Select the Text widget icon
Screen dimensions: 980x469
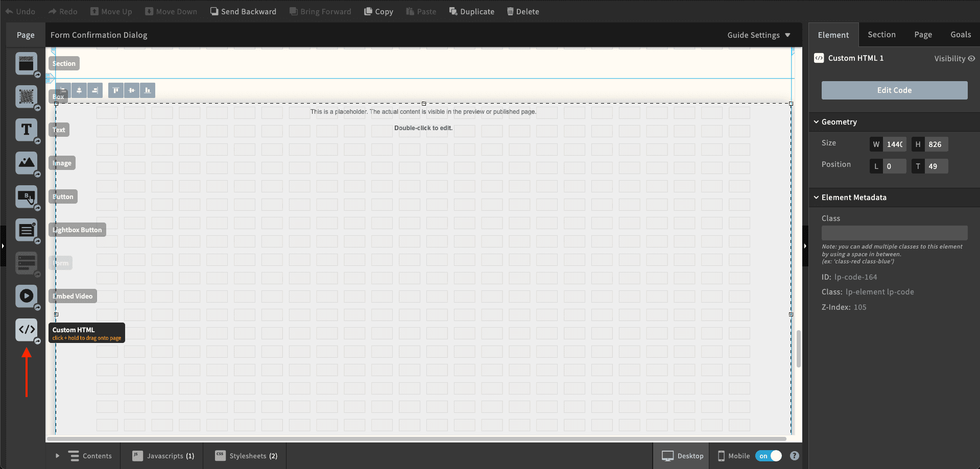26,130
